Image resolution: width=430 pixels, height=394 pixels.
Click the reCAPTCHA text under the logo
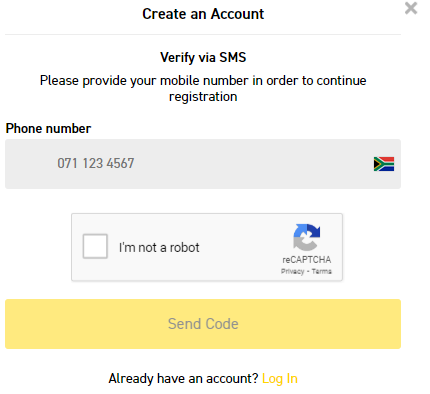pos(306,260)
